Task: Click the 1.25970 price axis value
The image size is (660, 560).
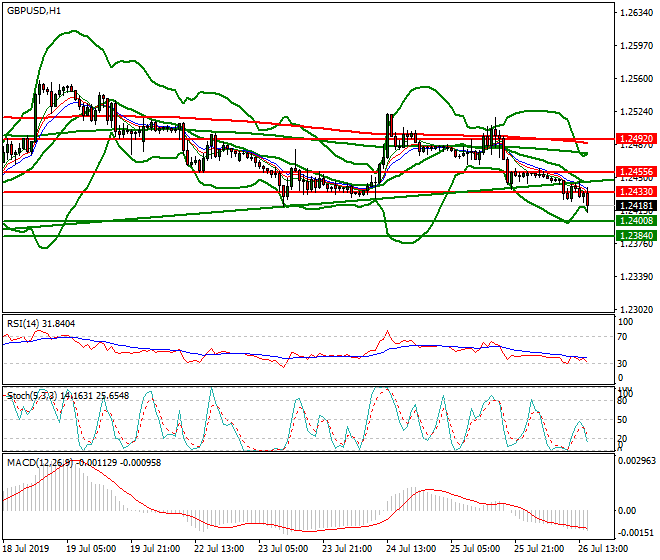Action: coord(637,46)
